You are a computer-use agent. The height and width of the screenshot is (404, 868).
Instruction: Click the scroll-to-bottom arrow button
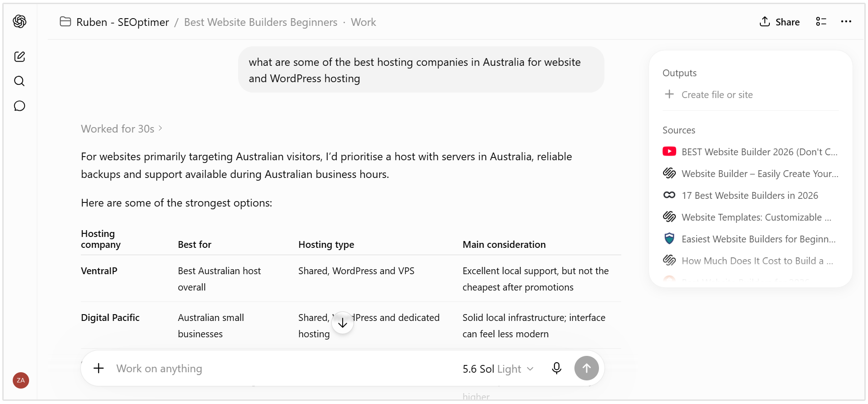click(x=343, y=323)
